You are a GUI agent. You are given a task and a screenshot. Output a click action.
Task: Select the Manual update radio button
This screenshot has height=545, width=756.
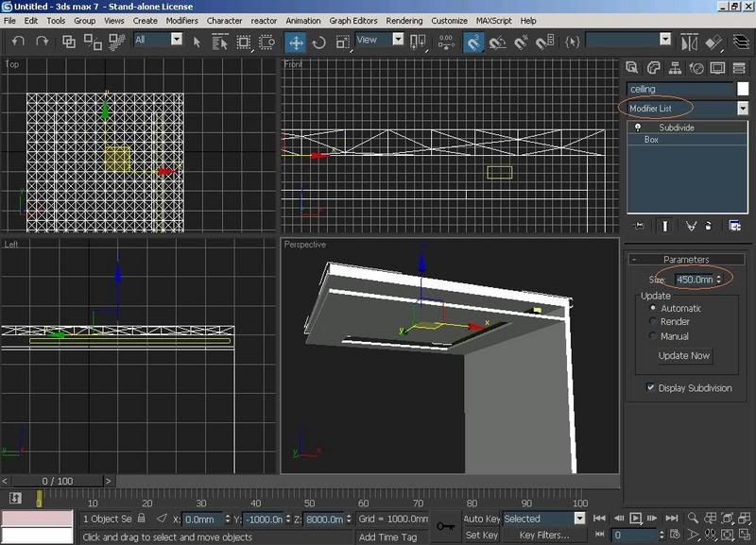click(653, 336)
